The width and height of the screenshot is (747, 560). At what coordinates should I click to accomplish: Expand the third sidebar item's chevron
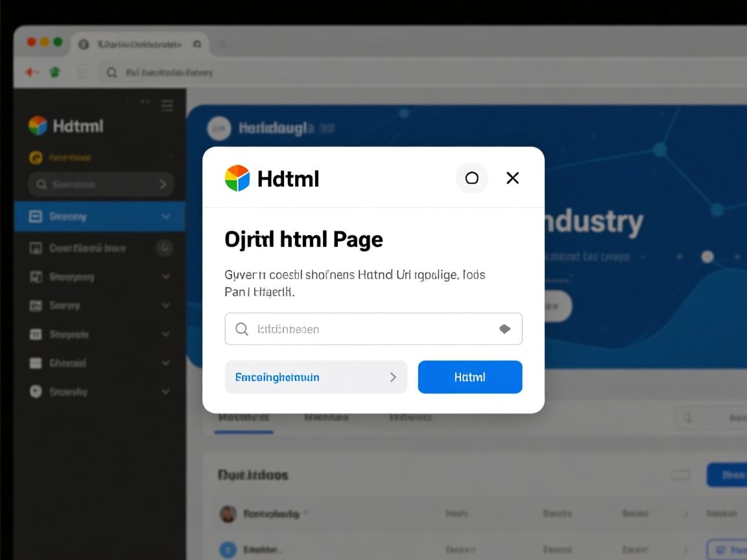166,277
